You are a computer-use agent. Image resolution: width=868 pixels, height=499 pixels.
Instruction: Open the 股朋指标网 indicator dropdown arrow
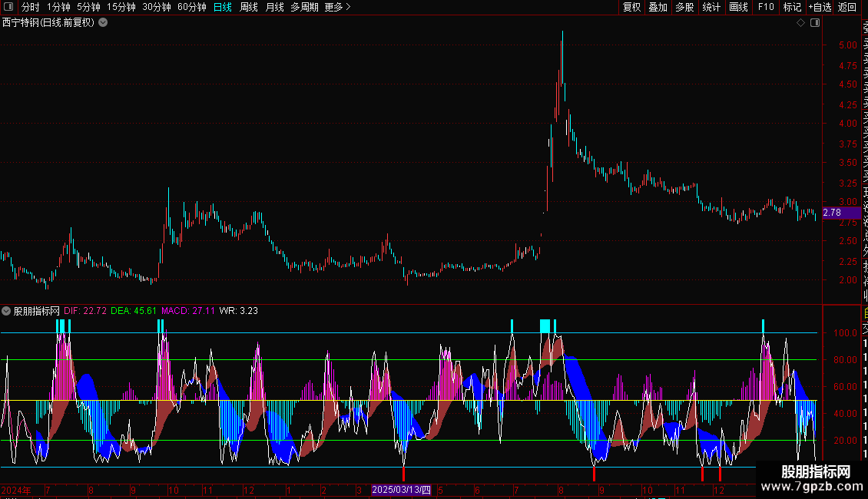[x=6, y=311]
